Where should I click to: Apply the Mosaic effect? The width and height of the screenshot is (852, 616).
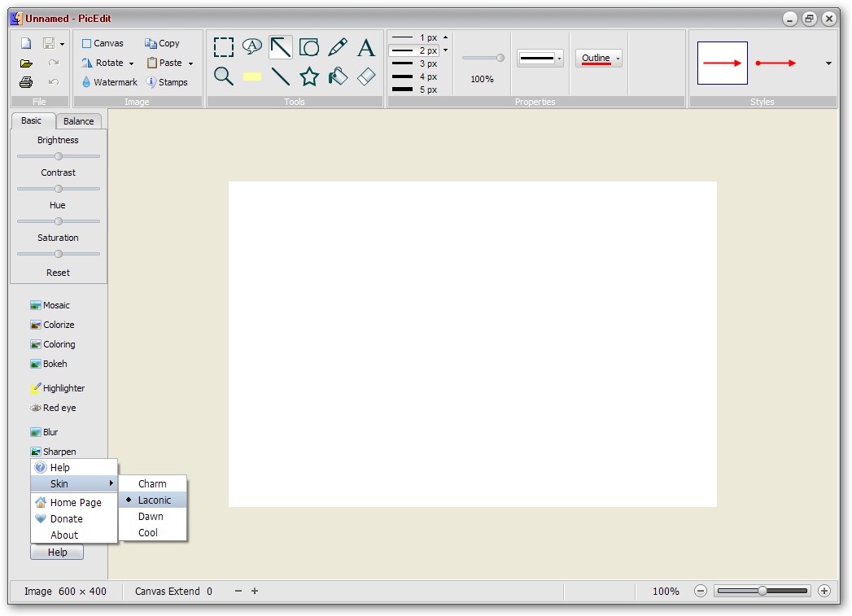coord(50,305)
